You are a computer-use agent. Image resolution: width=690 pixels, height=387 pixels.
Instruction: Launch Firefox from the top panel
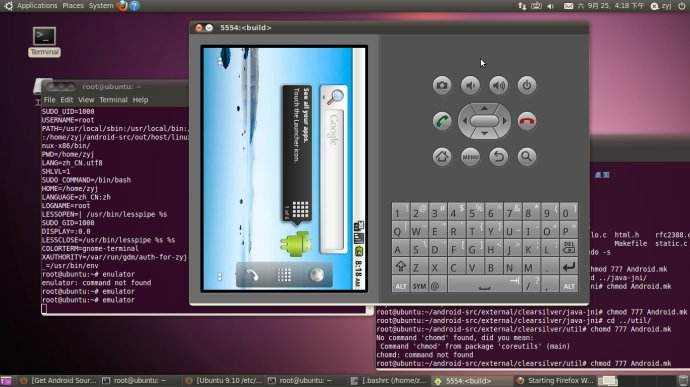pos(122,6)
